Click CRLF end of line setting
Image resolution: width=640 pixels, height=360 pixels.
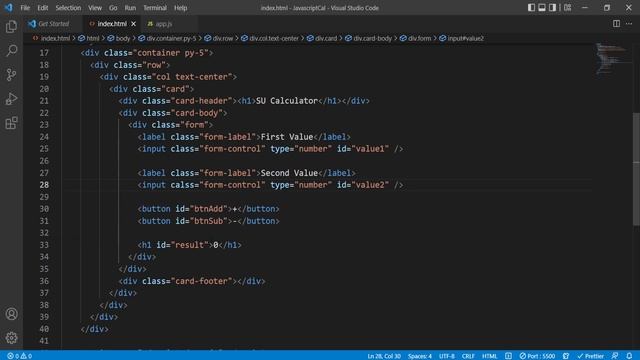[x=468, y=356]
